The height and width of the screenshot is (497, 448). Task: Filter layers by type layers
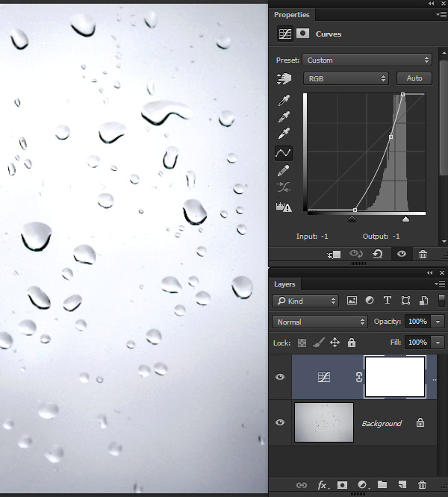(x=387, y=300)
